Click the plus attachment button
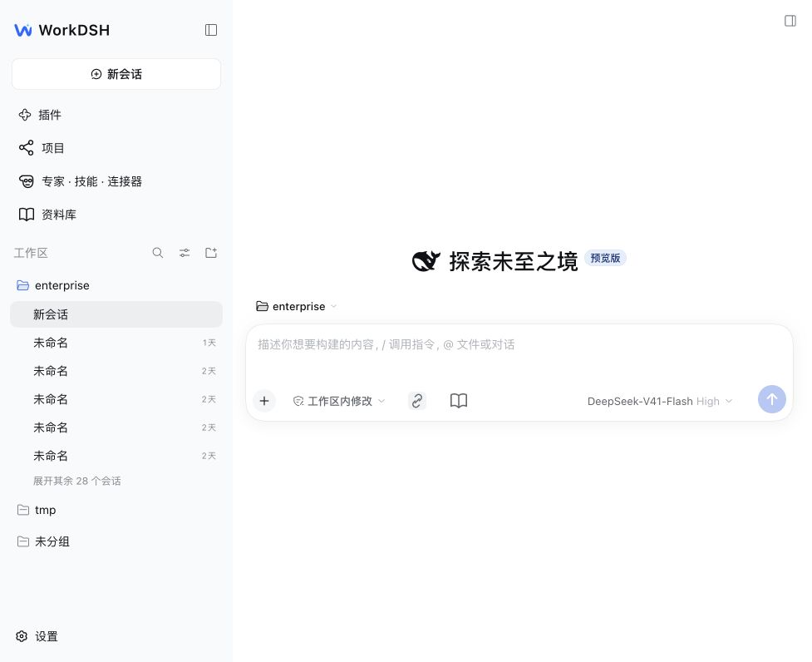The image size is (812, 662). (x=264, y=401)
